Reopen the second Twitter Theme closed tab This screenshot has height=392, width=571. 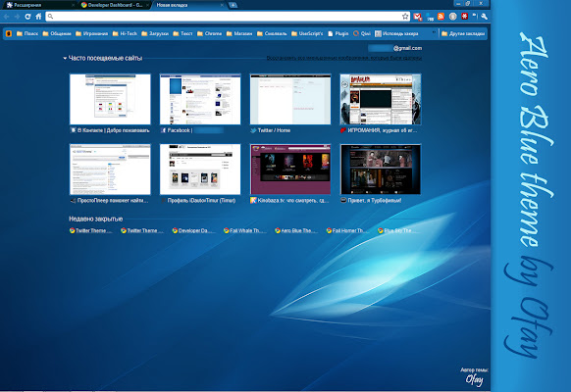(x=142, y=230)
